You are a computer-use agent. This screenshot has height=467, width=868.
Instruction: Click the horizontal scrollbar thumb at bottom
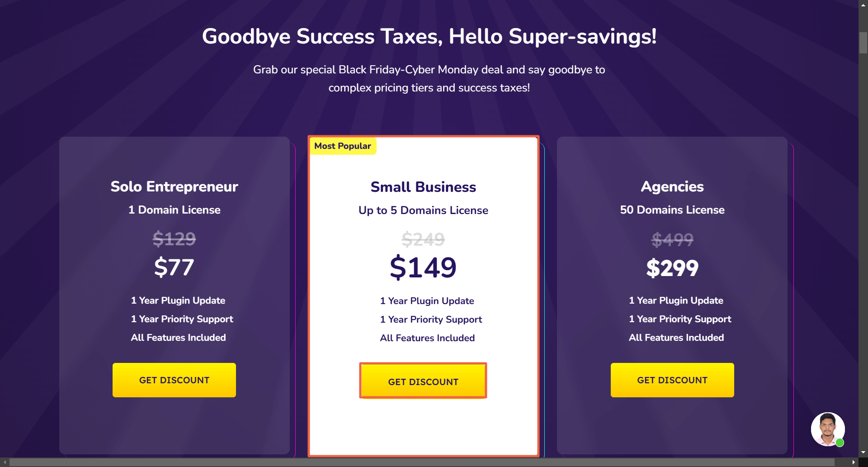pyautogui.click(x=420, y=462)
